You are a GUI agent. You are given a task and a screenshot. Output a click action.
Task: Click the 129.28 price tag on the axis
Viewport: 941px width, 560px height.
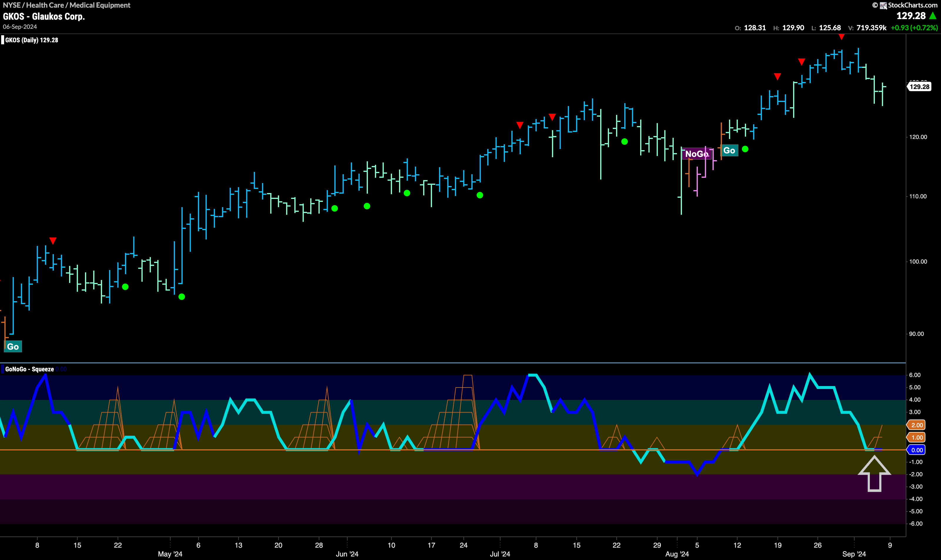[x=920, y=87]
